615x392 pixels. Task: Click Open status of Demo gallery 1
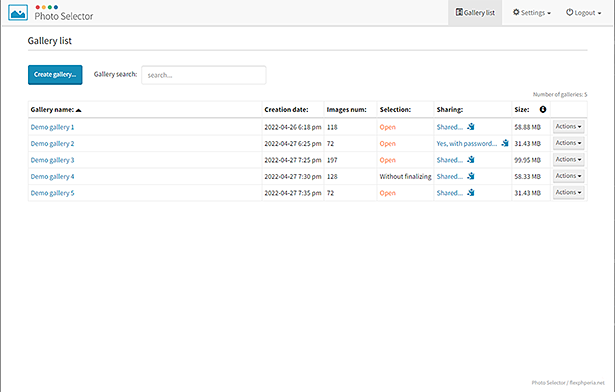pyautogui.click(x=388, y=127)
